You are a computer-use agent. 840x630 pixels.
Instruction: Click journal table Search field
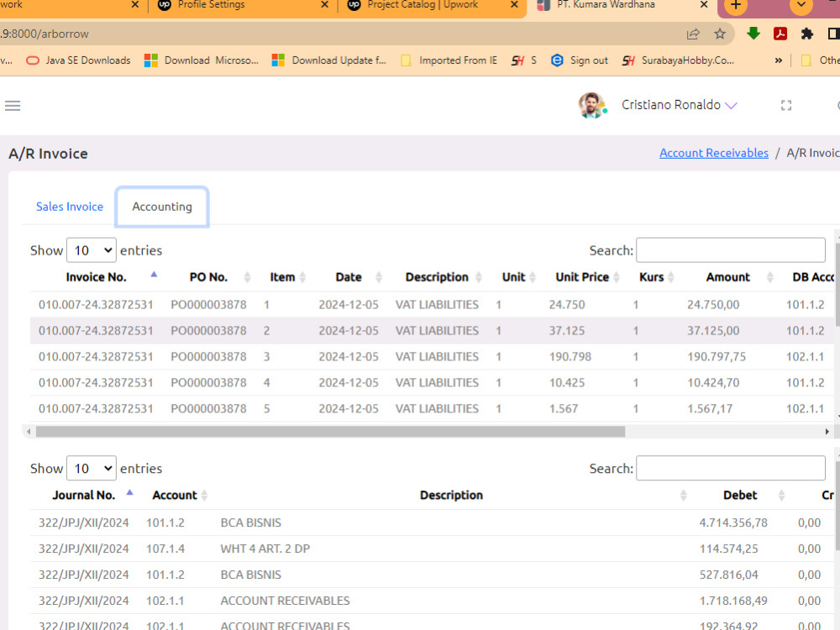(x=731, y=468)
